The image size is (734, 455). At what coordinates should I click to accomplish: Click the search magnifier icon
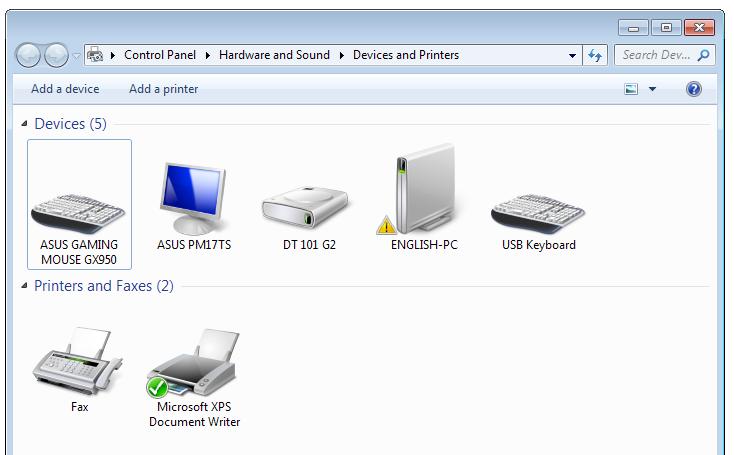point(703,55)
